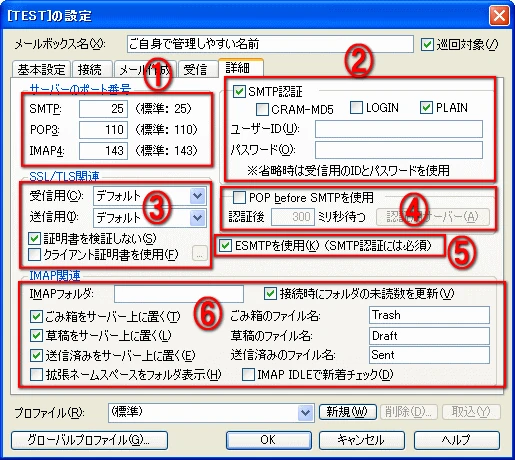This screenshot has width=515, height=460.
Task: Toggle the ESMTPを使用 checkbox
Action: point(226,246)
